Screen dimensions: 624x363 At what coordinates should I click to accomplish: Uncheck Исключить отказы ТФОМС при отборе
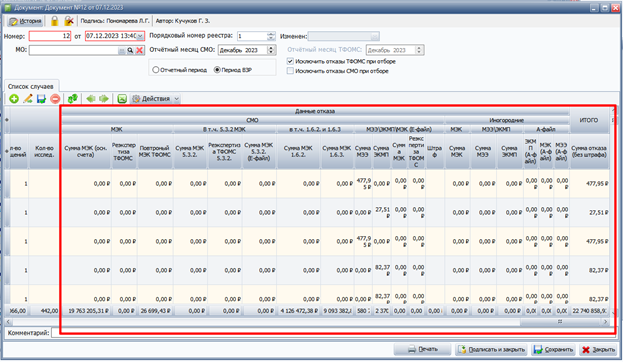290,61
